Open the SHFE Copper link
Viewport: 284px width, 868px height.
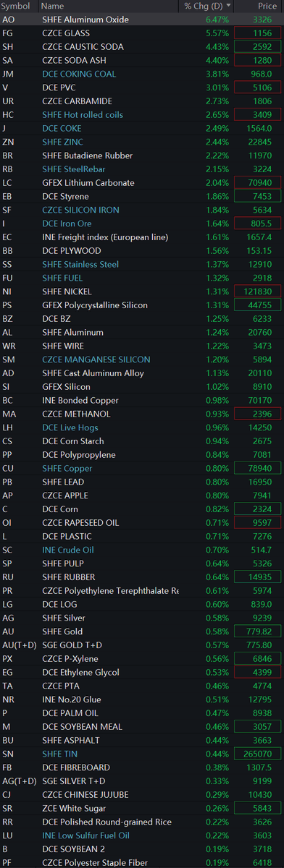[x=67, y=468]
